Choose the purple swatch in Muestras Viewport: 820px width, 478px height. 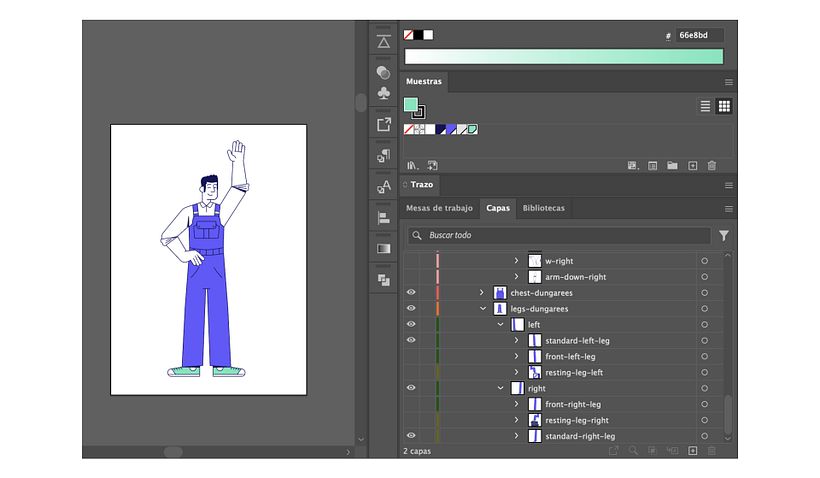click(x=451, y=129)
